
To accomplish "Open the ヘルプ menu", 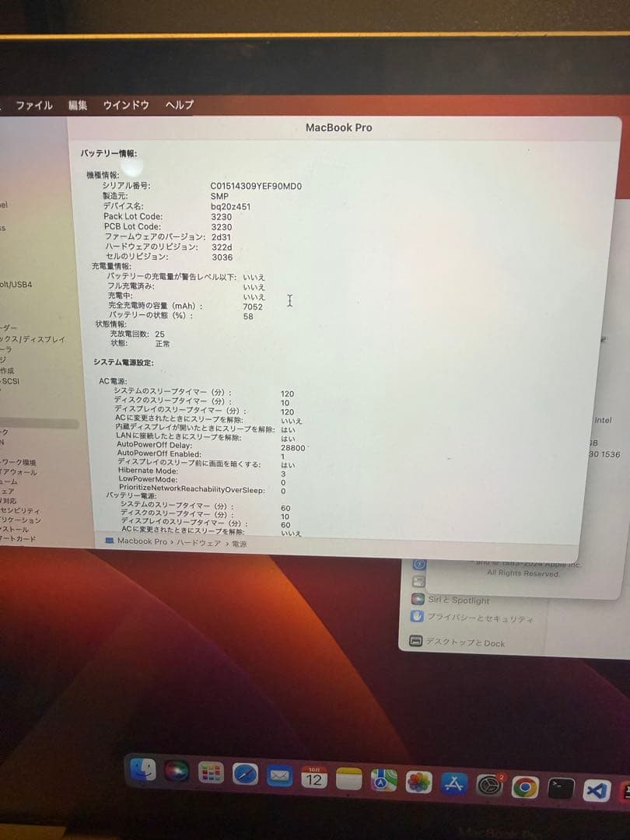I will [x=177, y=104].
